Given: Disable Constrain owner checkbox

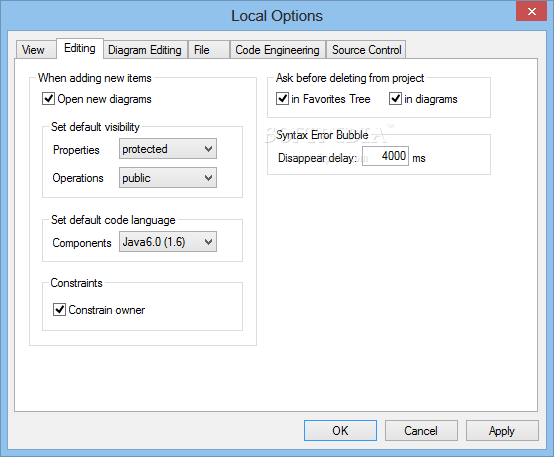Looking at the screenshot, I should tap(59, 310).
